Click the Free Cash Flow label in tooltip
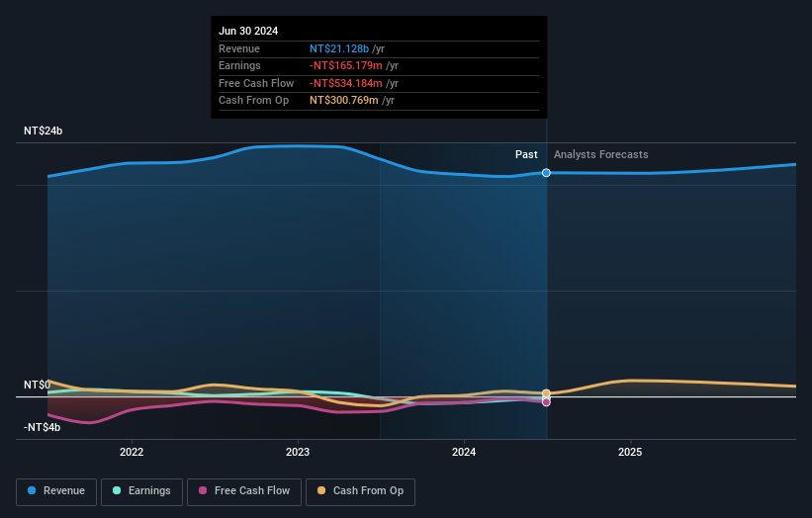This screenshot has width=812, height=518. pos(256,83)
